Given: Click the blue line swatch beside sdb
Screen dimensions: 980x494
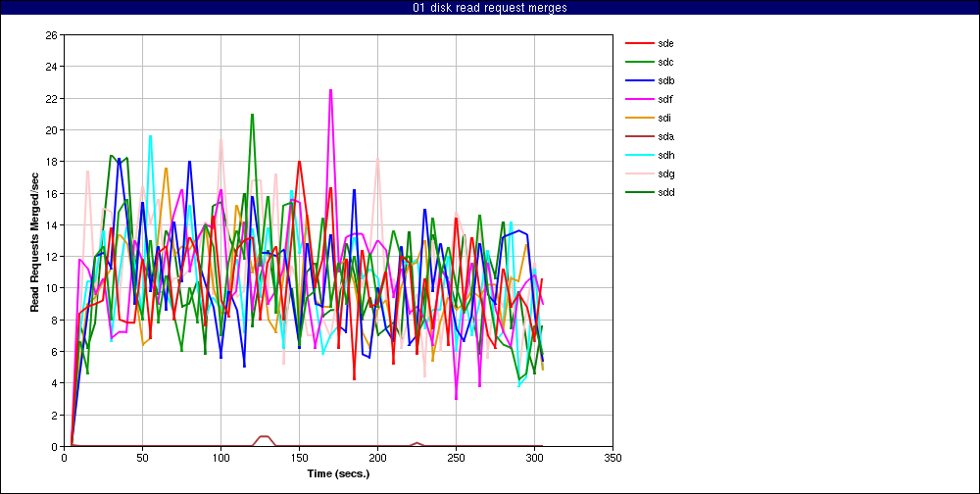Looking at the screenshot, I should coord(639,80).
